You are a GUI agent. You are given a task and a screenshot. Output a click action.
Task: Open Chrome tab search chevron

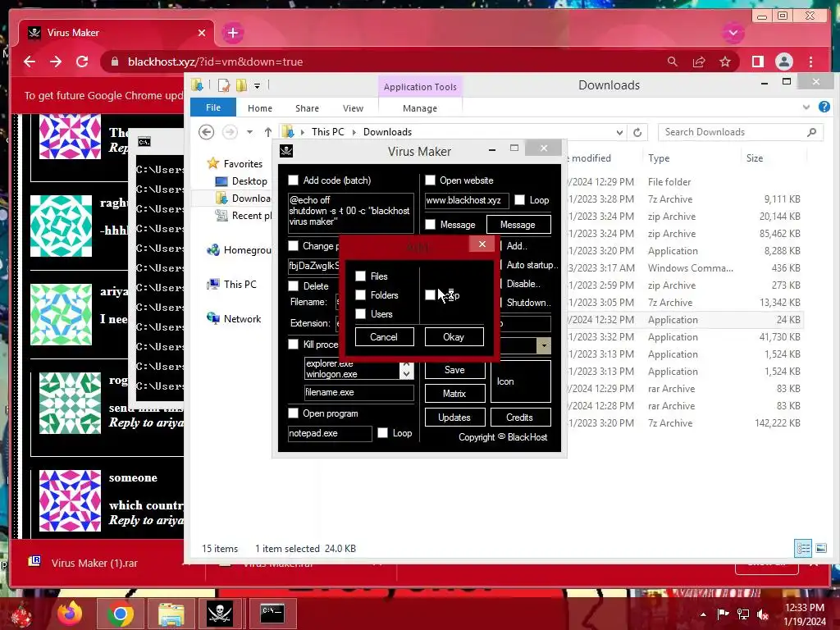point(733,33)
